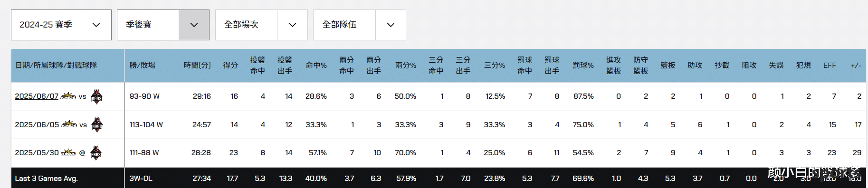Click the 得分 column header
The height and width of the screenshot is (188, 868).
(x=230, y=66)
